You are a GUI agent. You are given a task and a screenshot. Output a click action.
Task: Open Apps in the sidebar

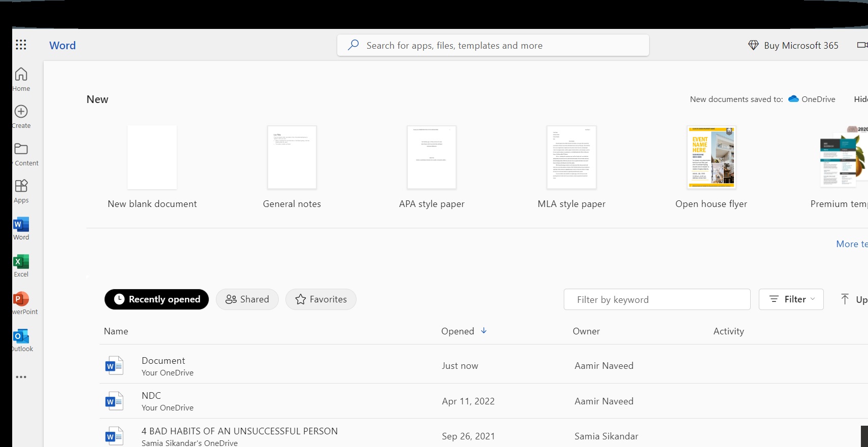point(21,191)
